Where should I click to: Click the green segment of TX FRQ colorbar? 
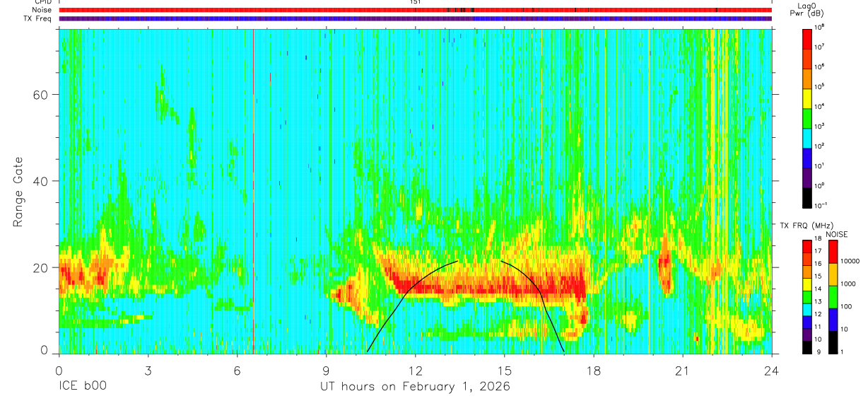[x=807, y=297]
